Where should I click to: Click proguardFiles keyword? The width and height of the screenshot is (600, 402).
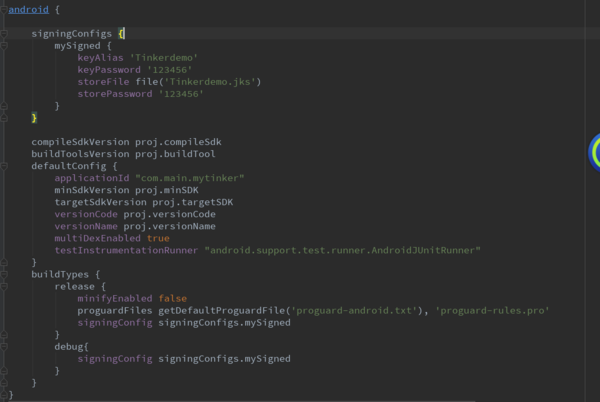(x=115, y=311)
